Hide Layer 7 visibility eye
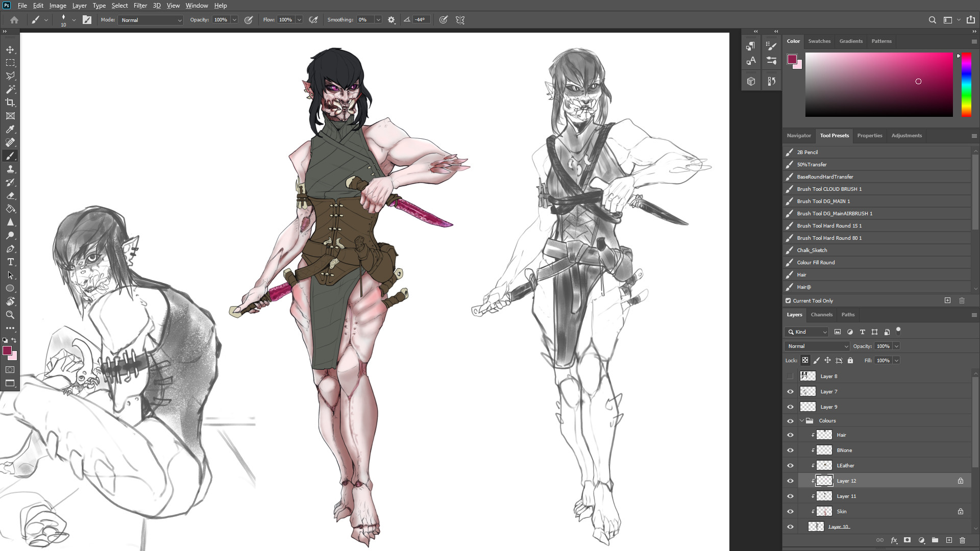 790,391
